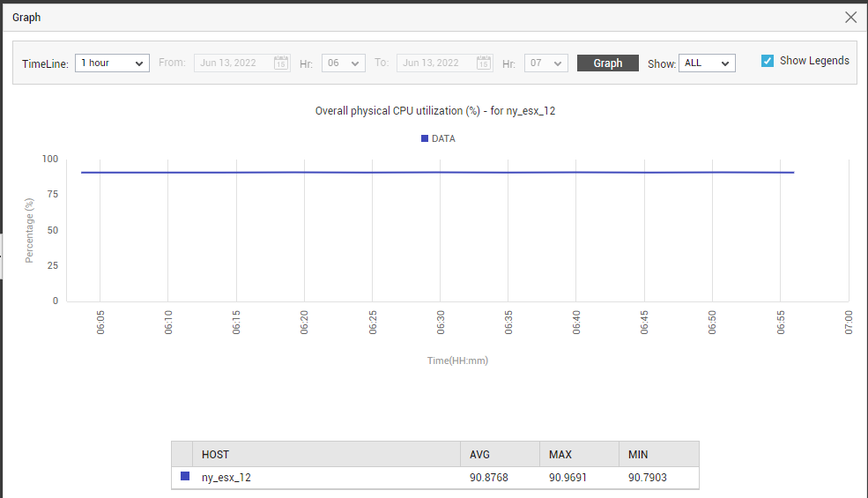Click the 100 y-axis label
The image size is (868, 498).
(x=50, y=159)
